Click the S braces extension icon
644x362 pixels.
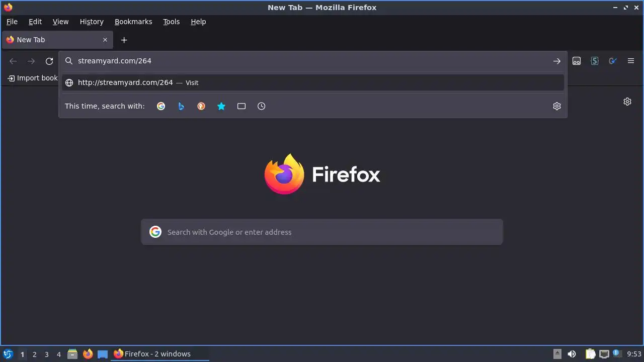[x=595, y=61]
